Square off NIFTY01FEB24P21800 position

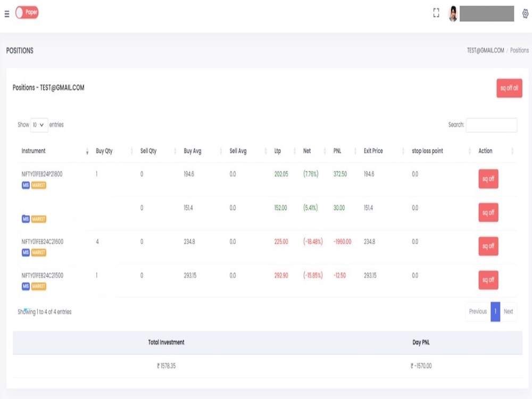(x=488, y=179)
